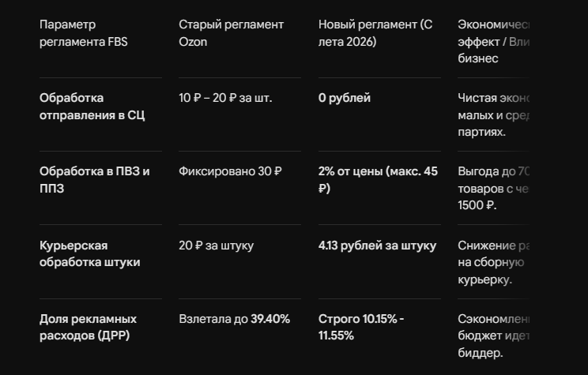The image size is (588, 375).
Task: Select the '4.13 рублей за штуку' cell
Action: (377, 246)
